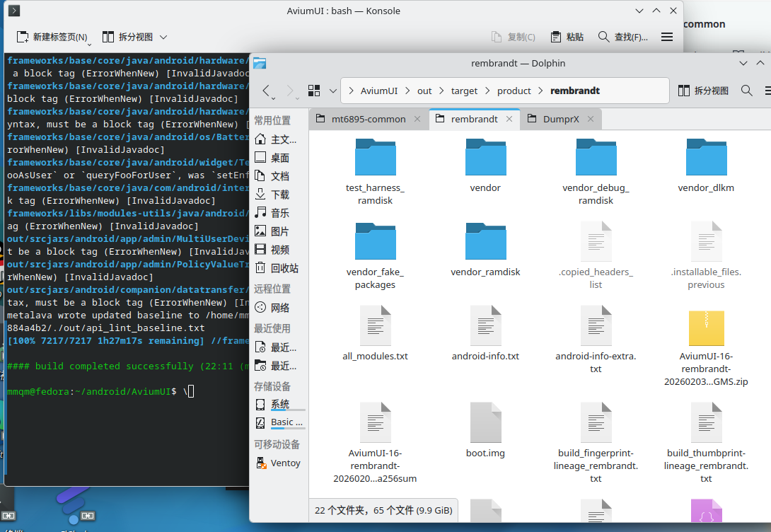Expand breadcrumb root chevron before AviumUI
The image size is (771, 532).
click(x=351, y=91)
